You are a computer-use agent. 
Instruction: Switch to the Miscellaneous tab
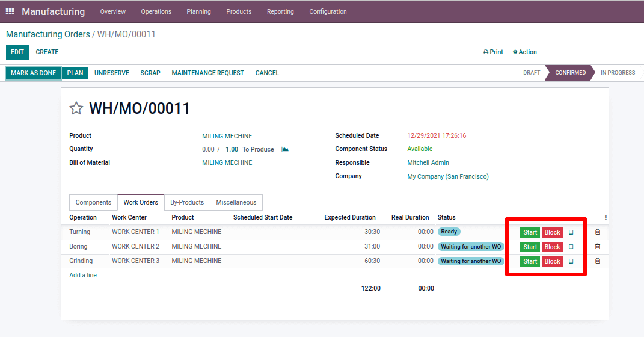point(236,203)
